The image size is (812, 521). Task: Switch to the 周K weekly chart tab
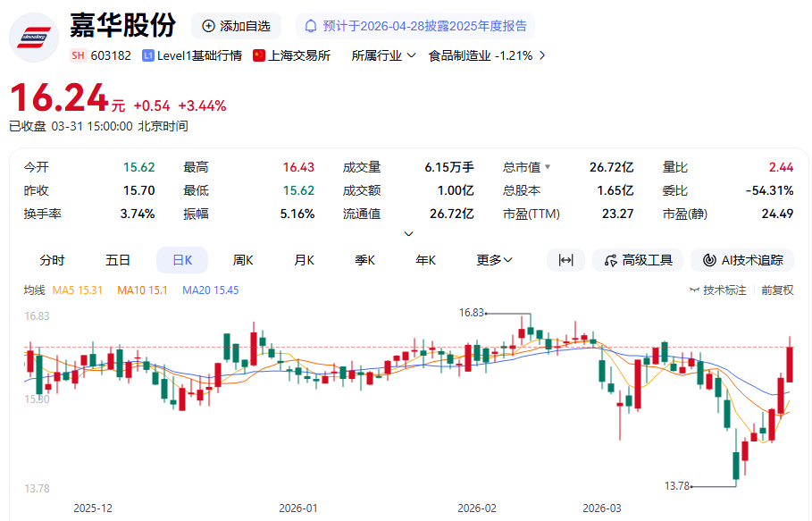click(243, 260)
